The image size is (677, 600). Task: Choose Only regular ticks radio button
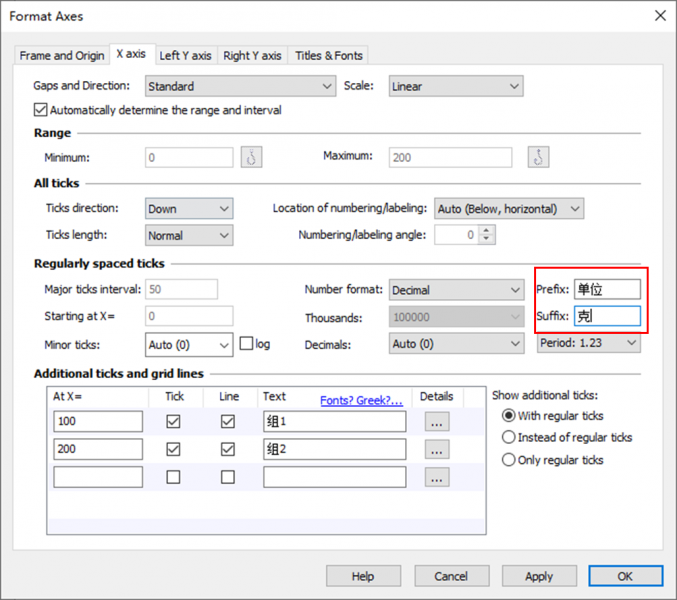(x=509, y=460)
